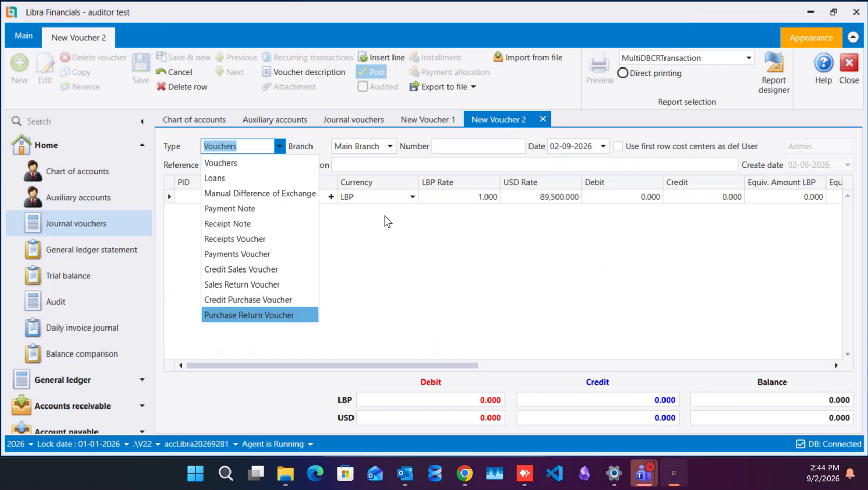
Task: Open the Main ribbon tab
Action: pos(23,36)
